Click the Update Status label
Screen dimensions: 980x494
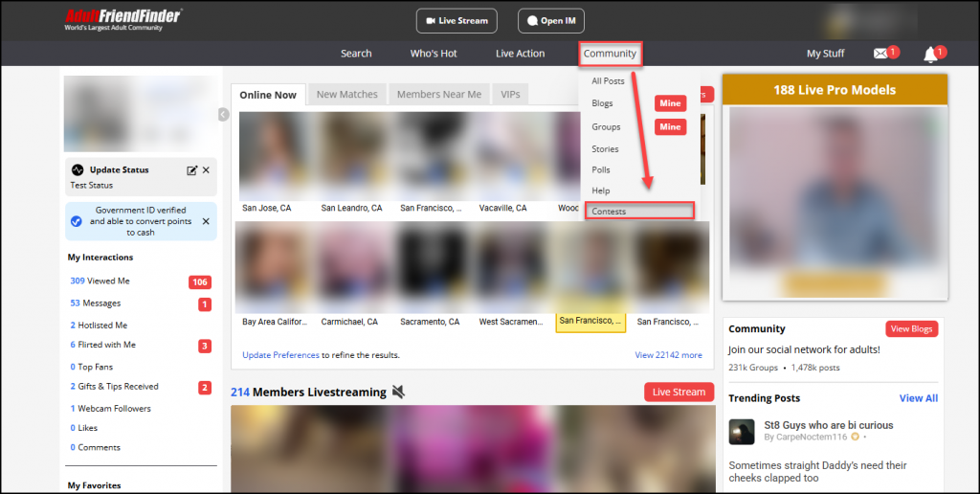tap(119, 170)
